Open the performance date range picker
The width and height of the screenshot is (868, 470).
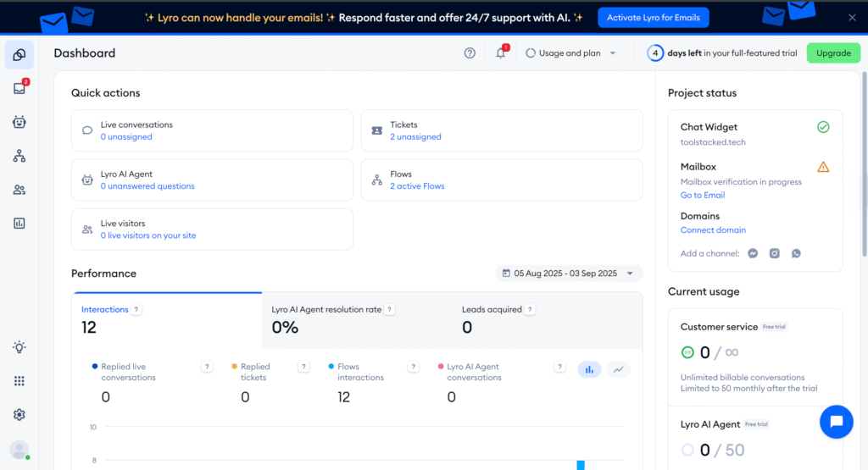[x=569, y=274]
